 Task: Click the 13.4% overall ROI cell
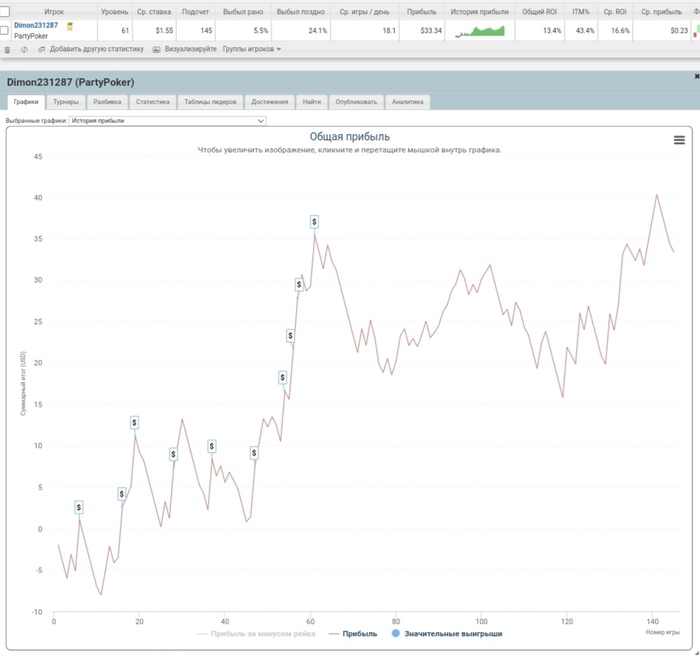click(x=540, y=30)
